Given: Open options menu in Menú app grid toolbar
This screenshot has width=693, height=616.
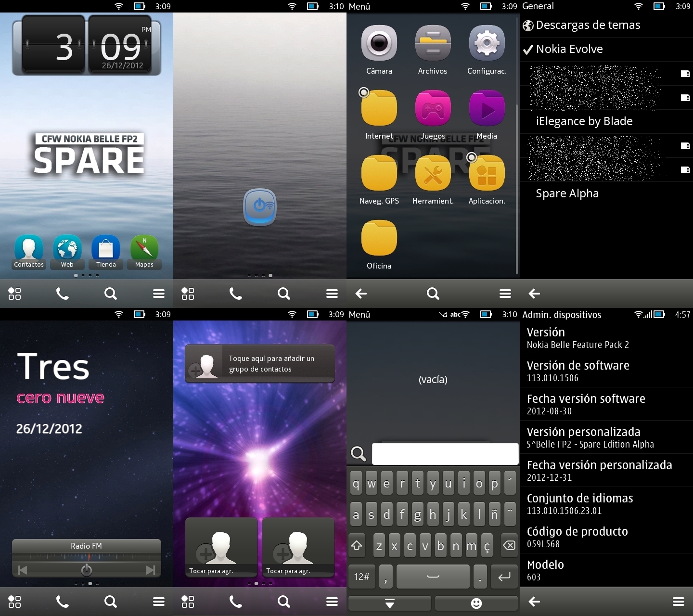Looking at the screenshot, I should (505, 294).
